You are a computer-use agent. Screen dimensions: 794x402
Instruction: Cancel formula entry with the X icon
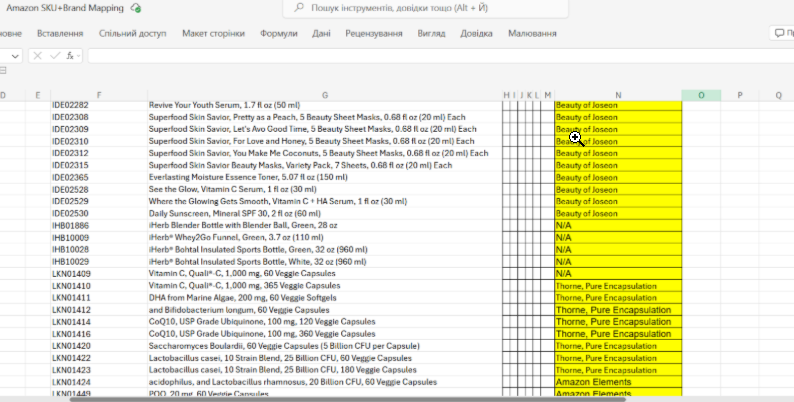click(x=37, y=56)
